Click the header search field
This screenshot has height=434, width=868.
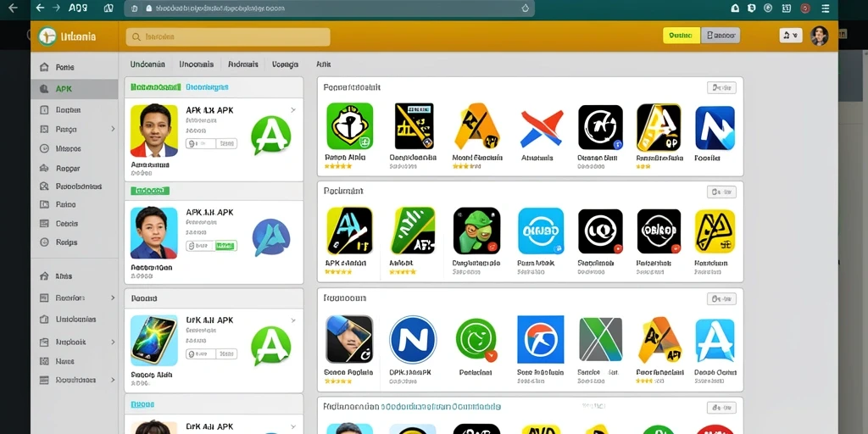pos(228,37)
